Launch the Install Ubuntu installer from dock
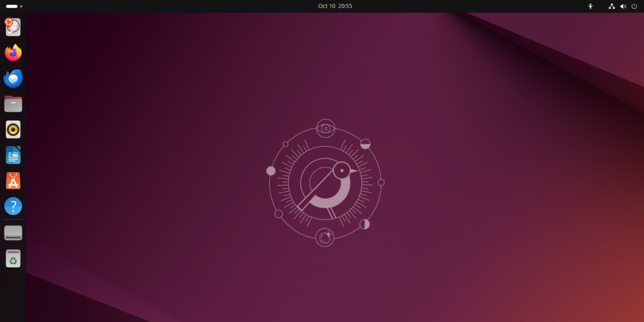The image size is (644, 322). pos(13,27)
